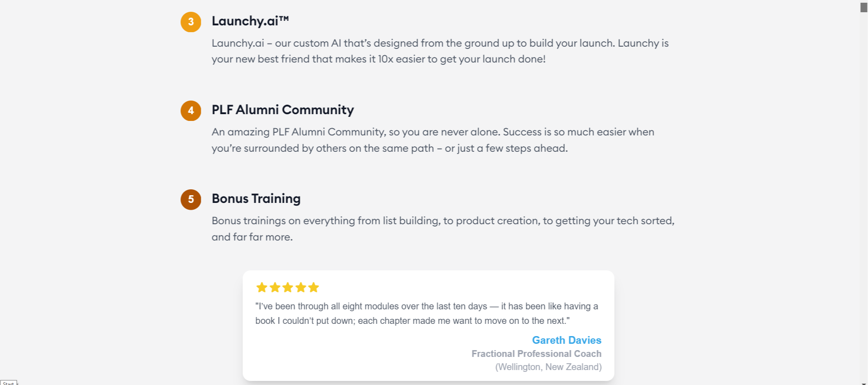Screen dimensions: 868x385
Task: Click the vertical scrollbar thumb at top
Action: point(864,7)
